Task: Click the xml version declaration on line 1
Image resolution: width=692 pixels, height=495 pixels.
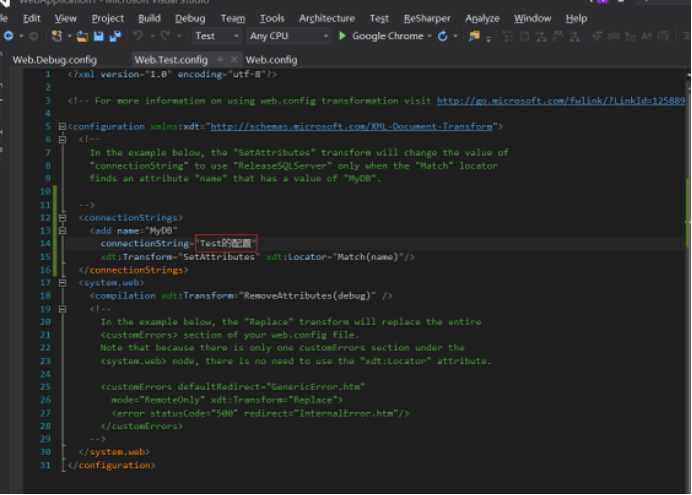Action: [172, 75]
